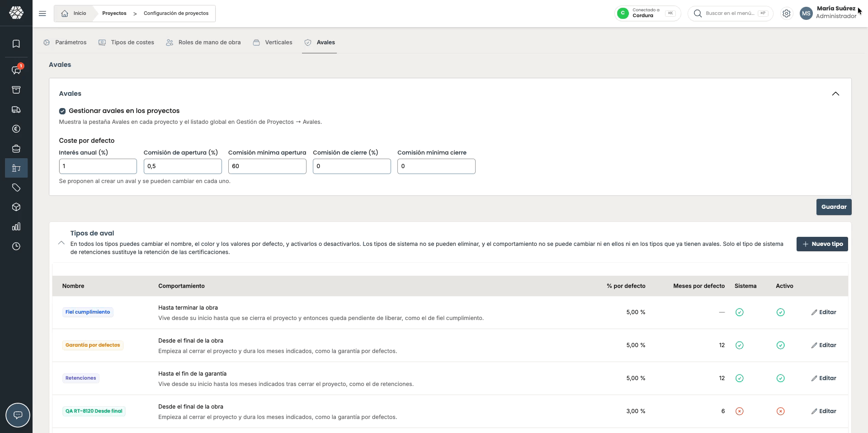The height and width of the screenshot is (433, 868).
Task: Switch to Roles de mano de obra tab
Action: [203, 42]
